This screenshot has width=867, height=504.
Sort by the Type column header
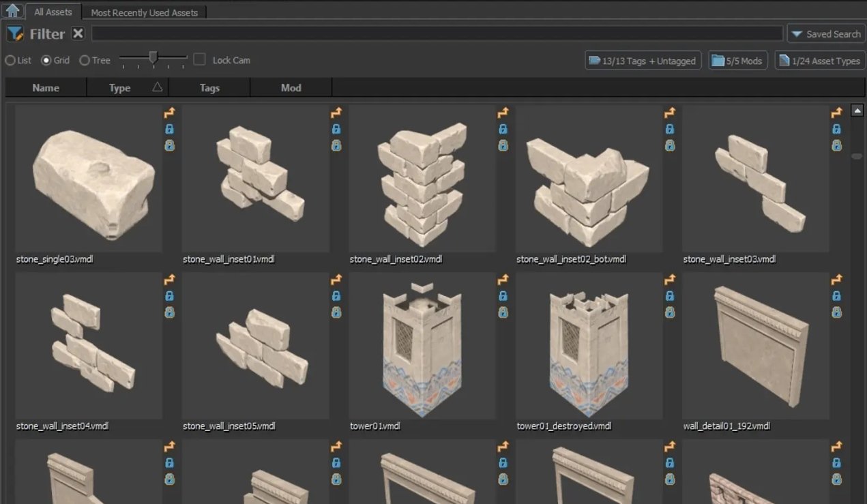tap(120, 87)
